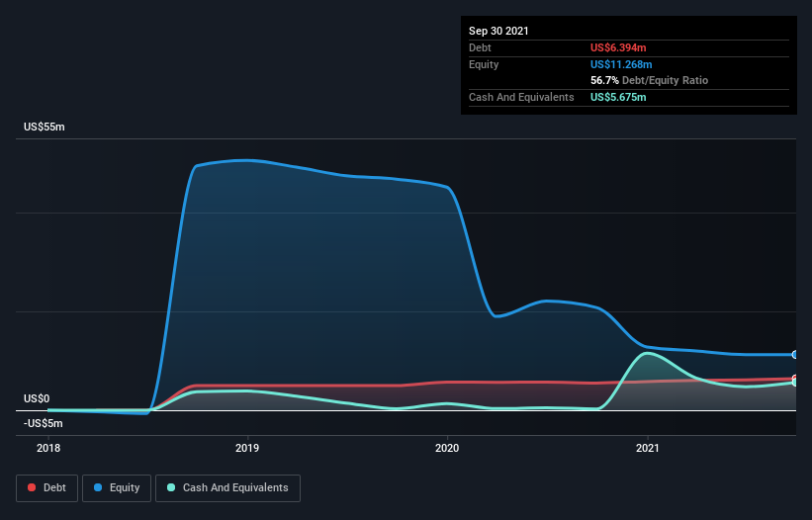This screenshot has width=812, height=520.
Task: Select the 2018 x-axis label
Action: pos(48,448)
